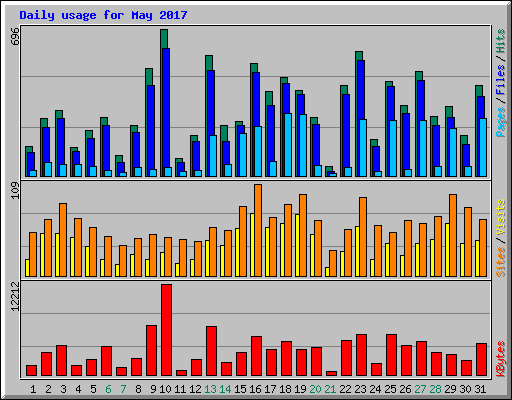This screenshot has width=512, height=400.
Task: Click the green day 20 label
Action: [315, 389]
